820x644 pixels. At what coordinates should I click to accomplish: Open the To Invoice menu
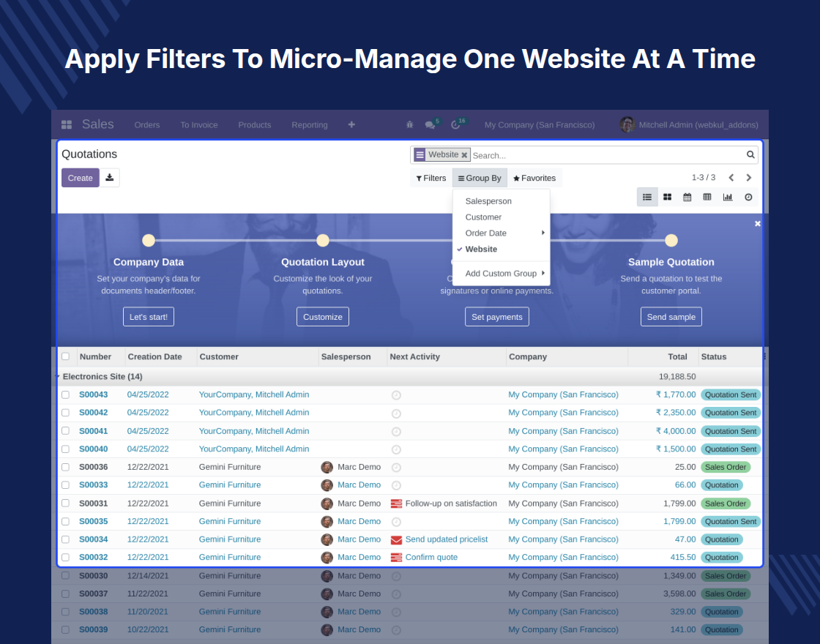tap(198, 124)
